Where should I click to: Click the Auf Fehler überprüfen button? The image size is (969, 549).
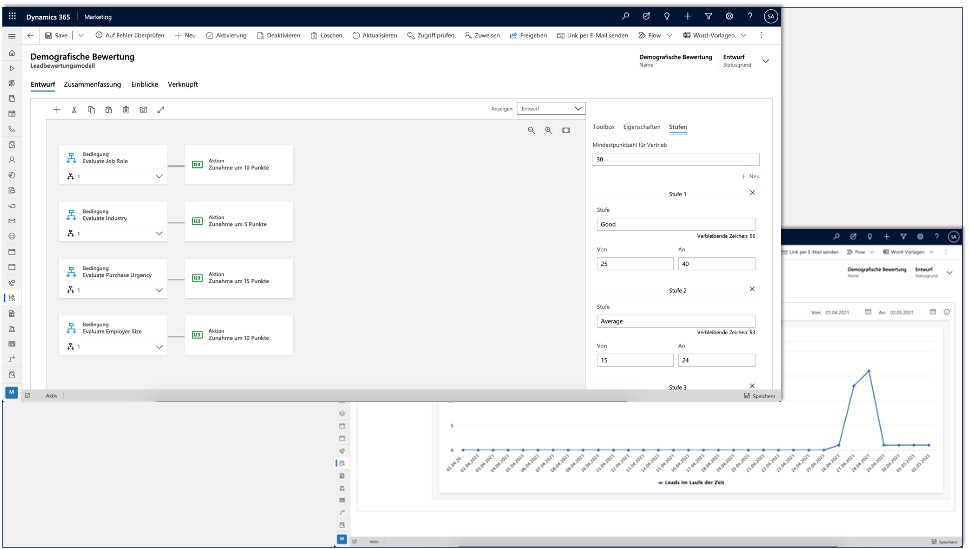click(130, 35)
